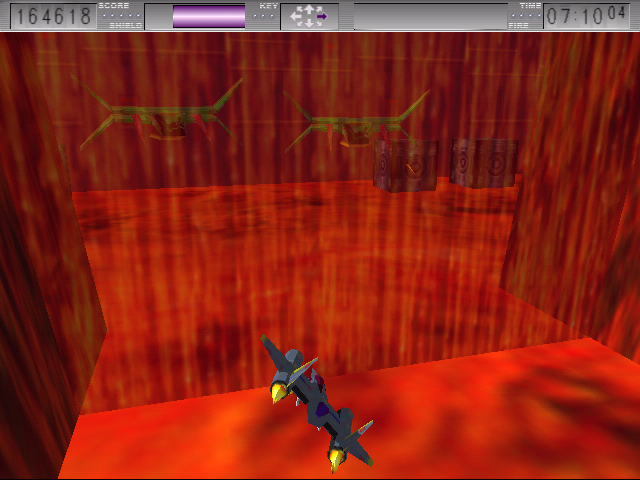Viewport: 640px width, 480px height.
Task: Click the down-left diagonal arrow in direction indicator
Action: pos(300,23)
